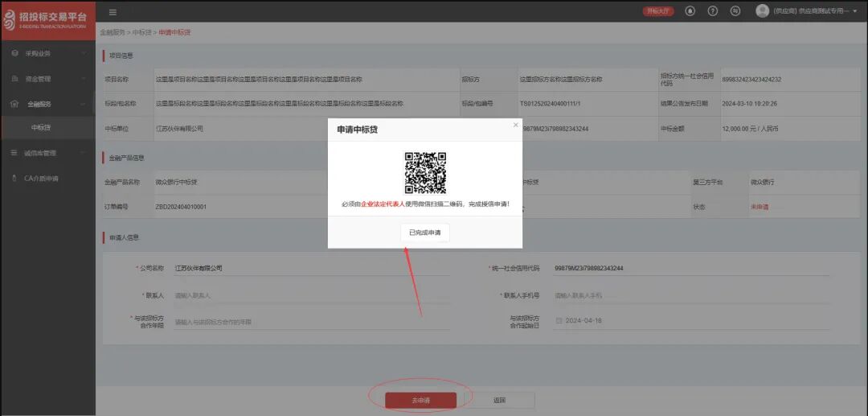The width and height of the screenshot is (868, 416).
Task: Click the red 企业法定代表人 text in the dialog
Action: [383, 204]
